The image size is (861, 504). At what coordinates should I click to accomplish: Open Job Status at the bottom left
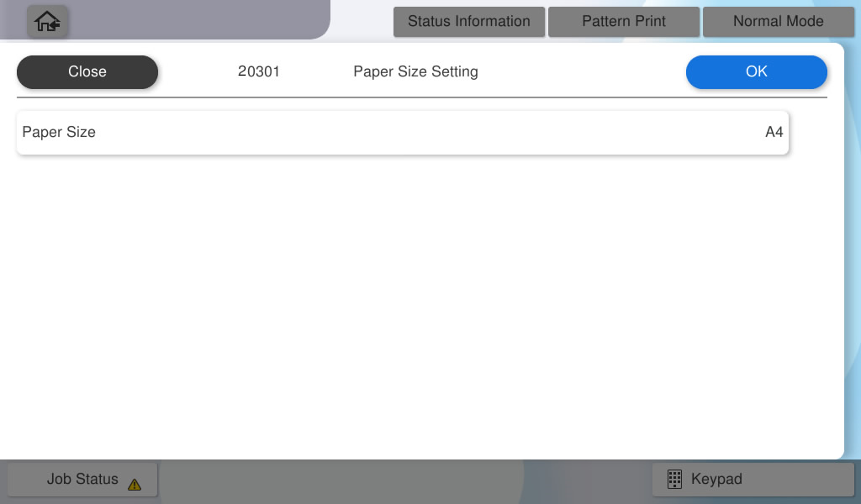[x=82, y=479]
